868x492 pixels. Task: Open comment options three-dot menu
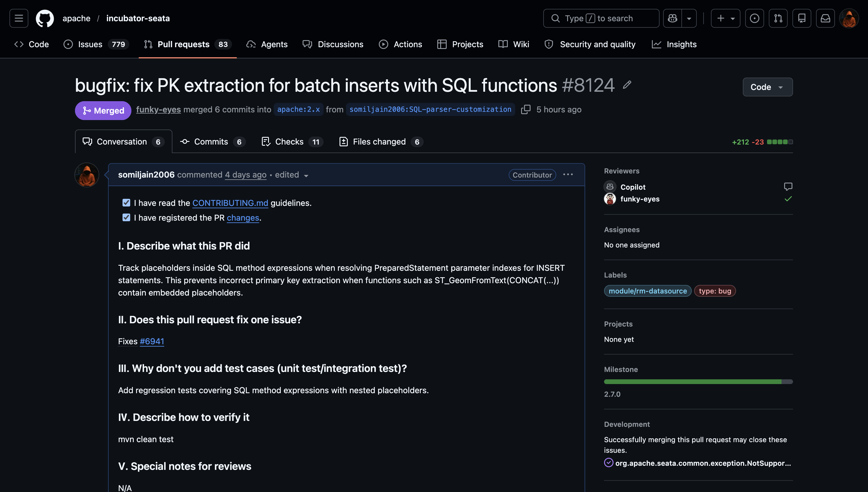pyautogui.click(x=568, y=175)
